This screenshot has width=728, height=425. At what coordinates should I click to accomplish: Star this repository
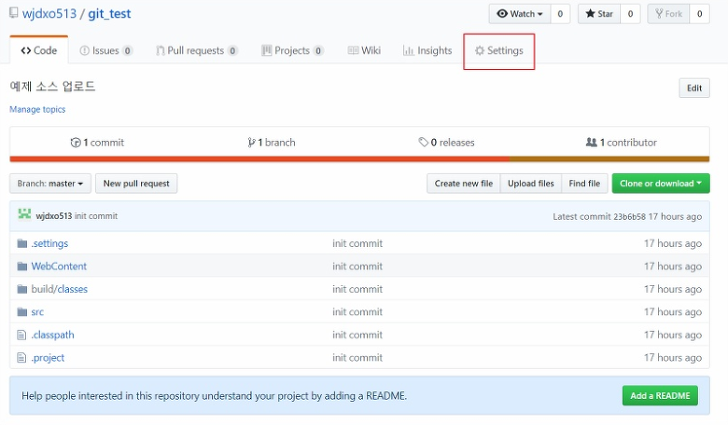pyautogui.click(x=599, y=14)
